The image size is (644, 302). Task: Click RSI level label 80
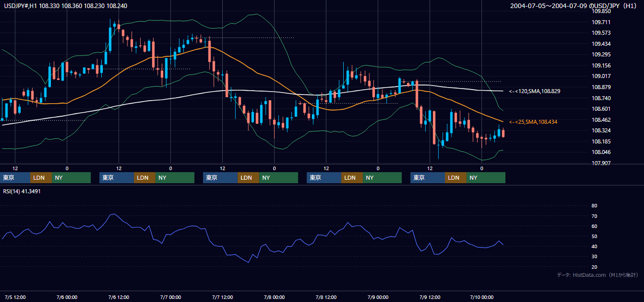594,206
